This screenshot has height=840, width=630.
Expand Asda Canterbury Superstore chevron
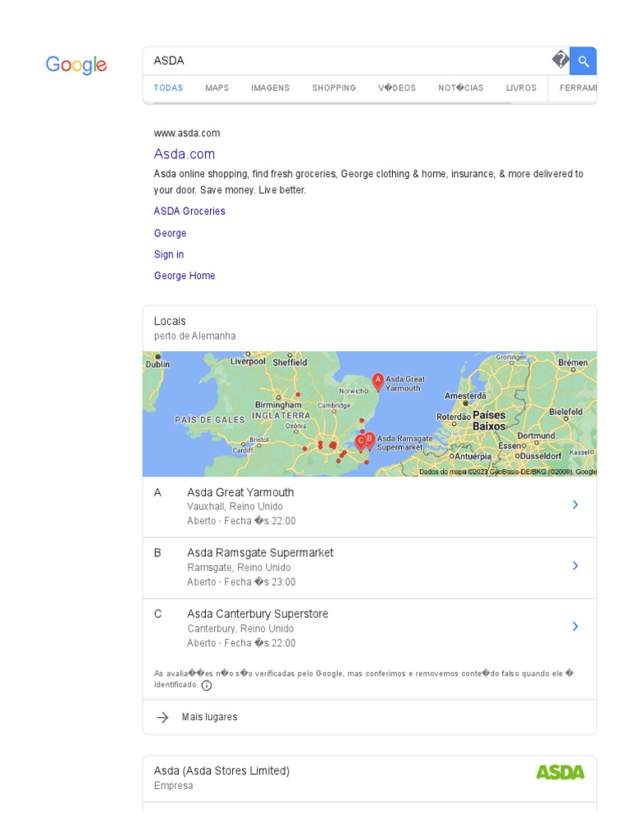pos(575,627)
